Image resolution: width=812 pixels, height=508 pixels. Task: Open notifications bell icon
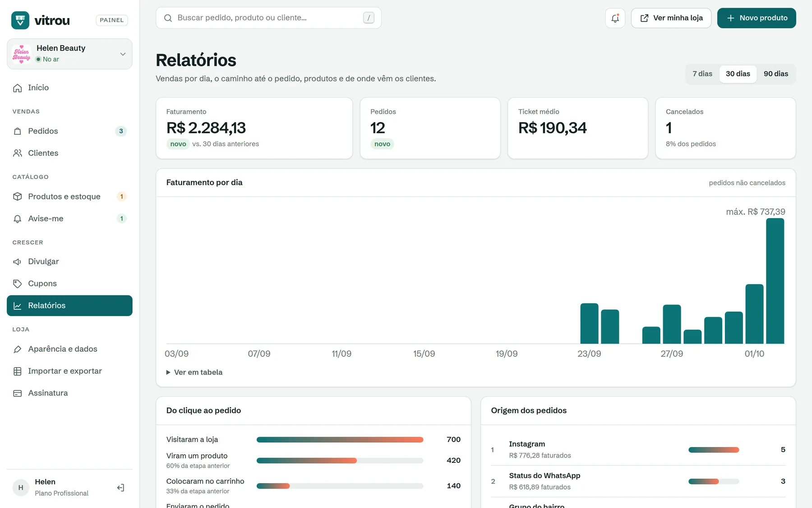click(x=615, y=18)
